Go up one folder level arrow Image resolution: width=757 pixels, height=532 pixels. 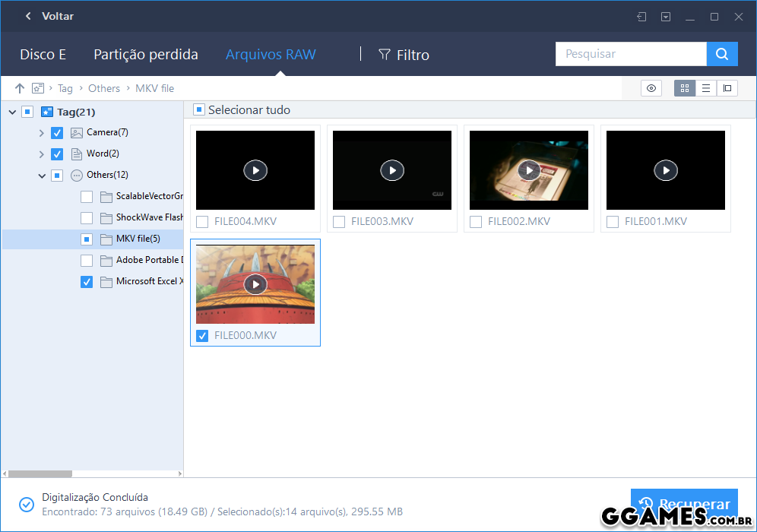tap(20, 88)
